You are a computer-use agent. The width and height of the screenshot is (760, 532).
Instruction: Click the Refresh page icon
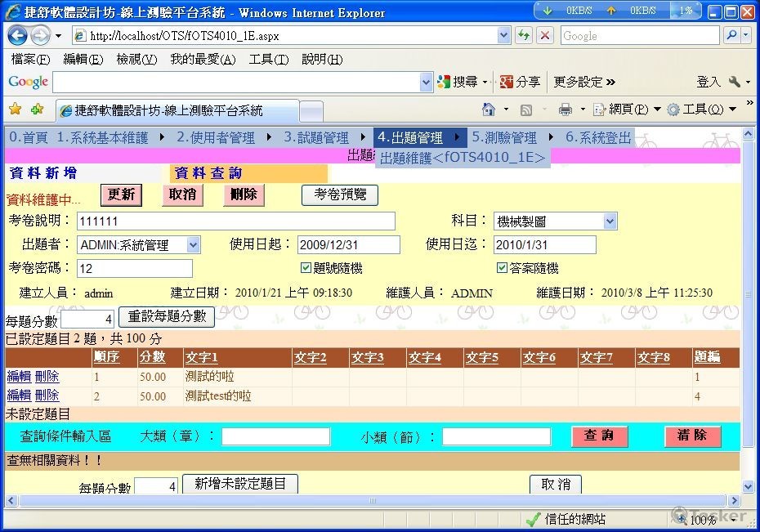pos(524,36)
